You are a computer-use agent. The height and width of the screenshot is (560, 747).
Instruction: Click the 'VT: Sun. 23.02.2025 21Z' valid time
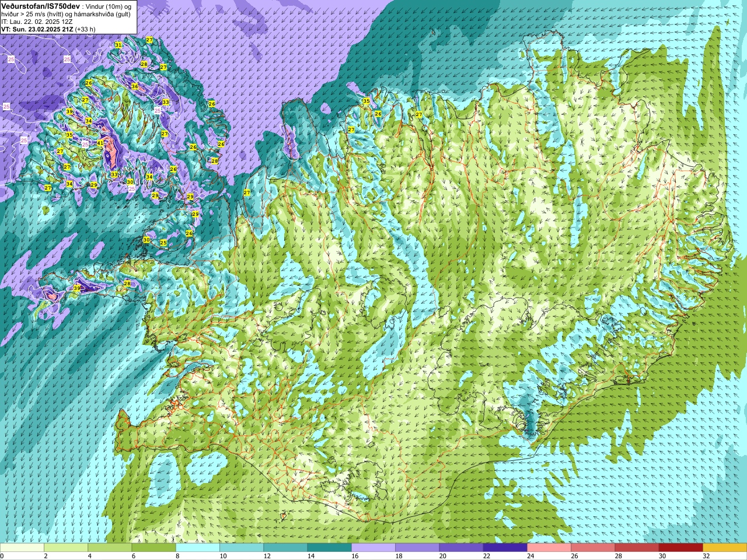[36, 29]
